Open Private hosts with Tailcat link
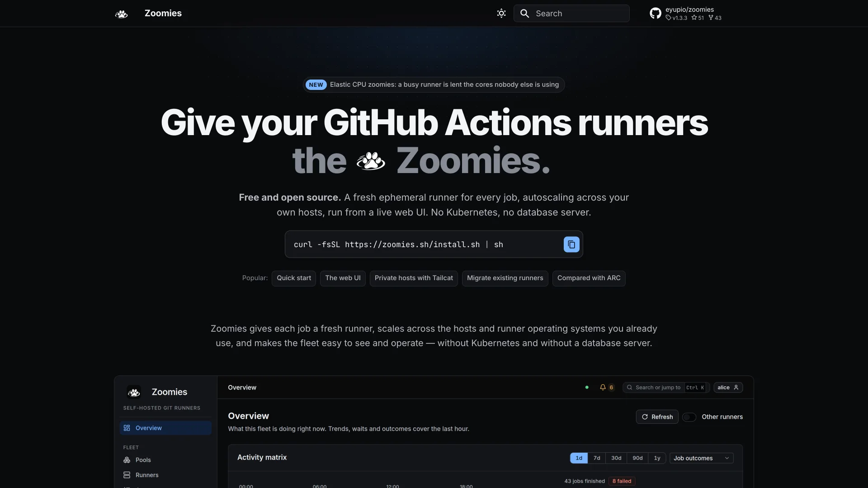Screen dimensions: 868x488 coord(414,278)
